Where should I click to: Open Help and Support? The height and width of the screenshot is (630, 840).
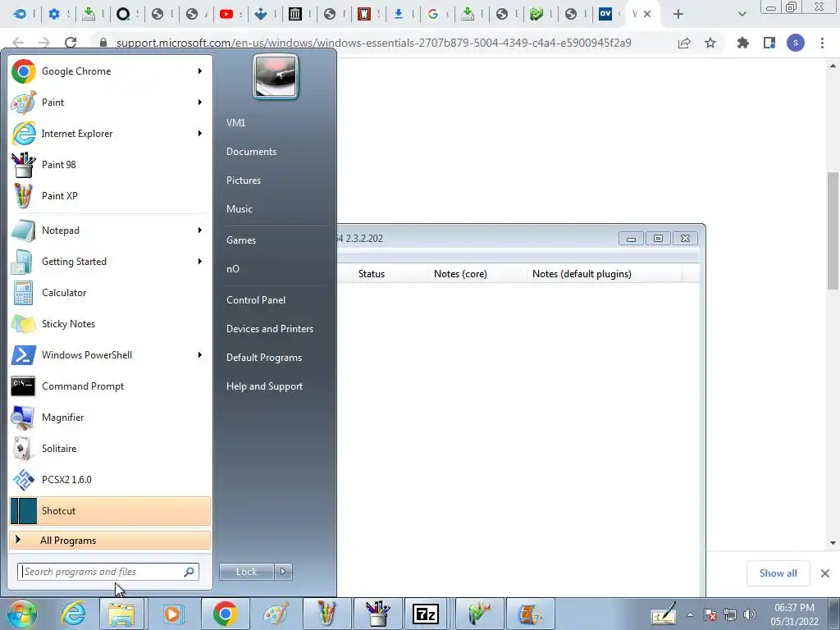[x=264, y=386]
